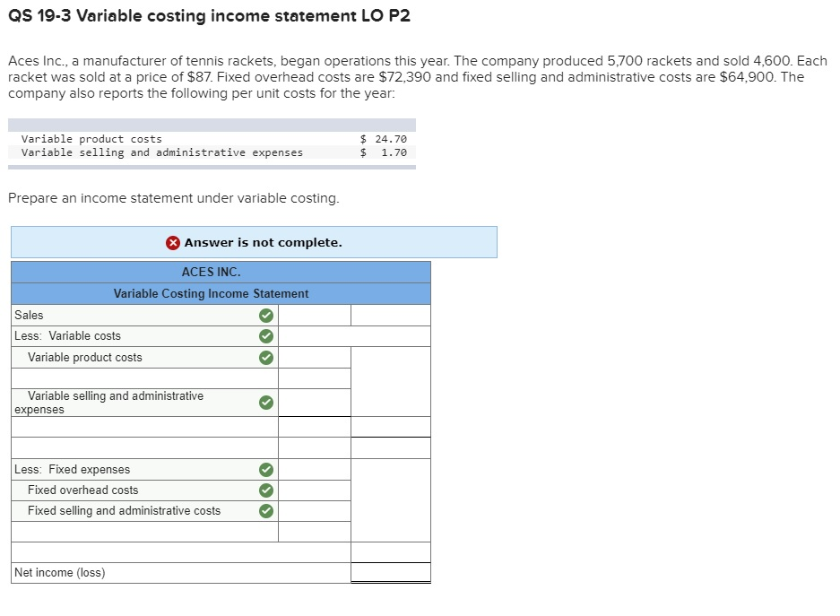Click the checkmark by Variable selling and administrative expenses
The image size is (840, 616).
tap(265, 402)
